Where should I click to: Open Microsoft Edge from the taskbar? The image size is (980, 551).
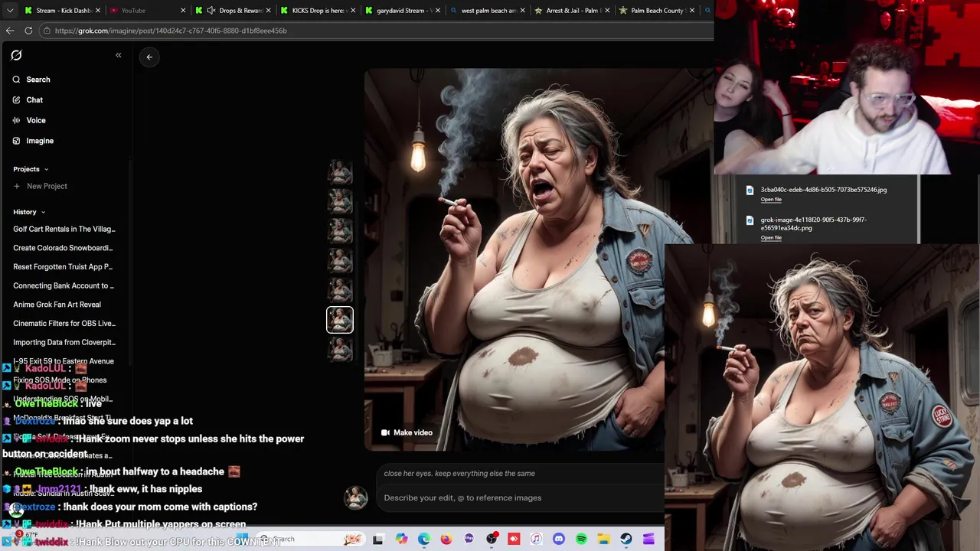pos(424,540)
